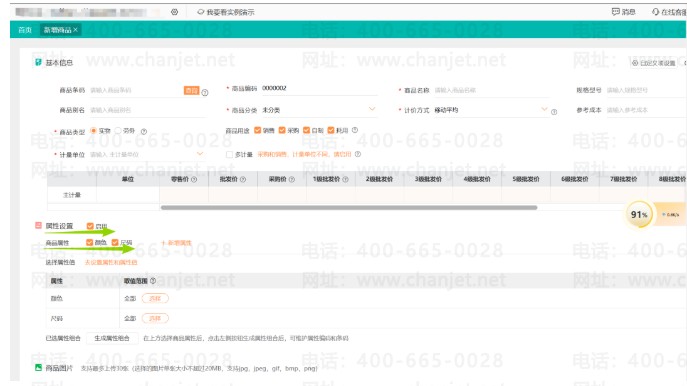Click the 生成属性组合 button

click(112, 338)
